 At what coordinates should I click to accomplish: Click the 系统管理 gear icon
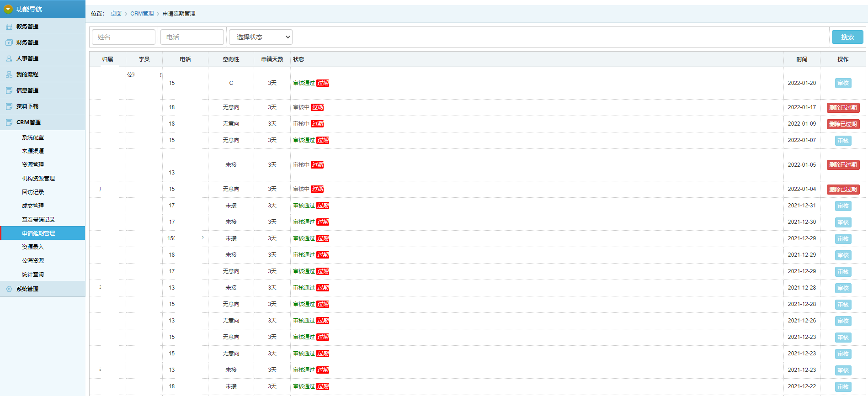[9, 289]
